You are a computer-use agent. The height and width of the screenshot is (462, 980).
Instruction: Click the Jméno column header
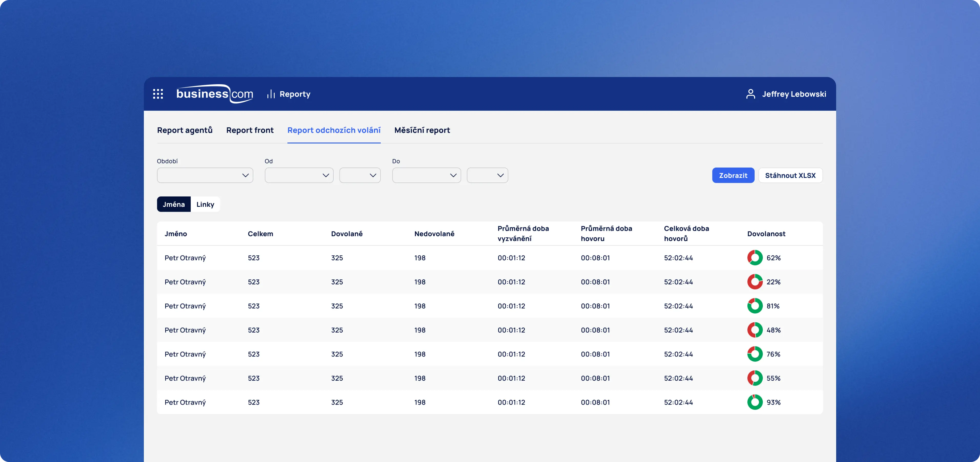pyautogui.click(x=176, y=234)
